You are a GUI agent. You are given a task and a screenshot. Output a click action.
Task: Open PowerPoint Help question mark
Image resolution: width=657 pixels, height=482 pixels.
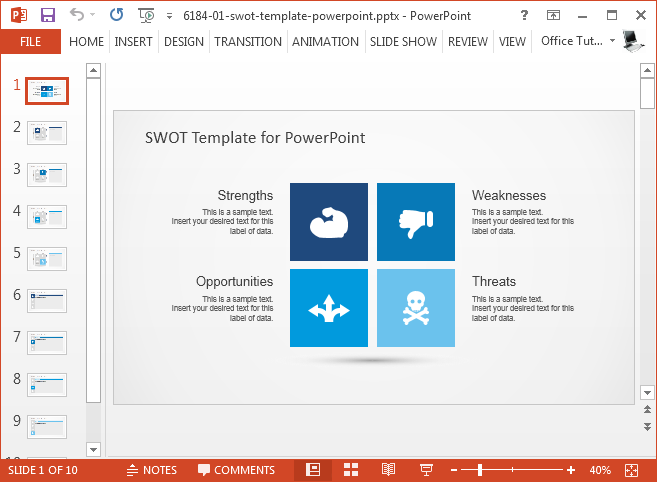[x=524, y=16]
